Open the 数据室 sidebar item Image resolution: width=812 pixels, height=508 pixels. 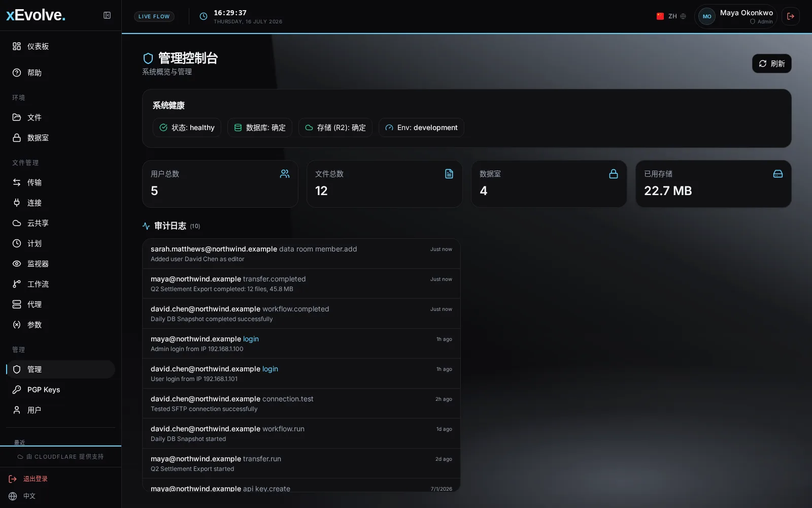61,138
